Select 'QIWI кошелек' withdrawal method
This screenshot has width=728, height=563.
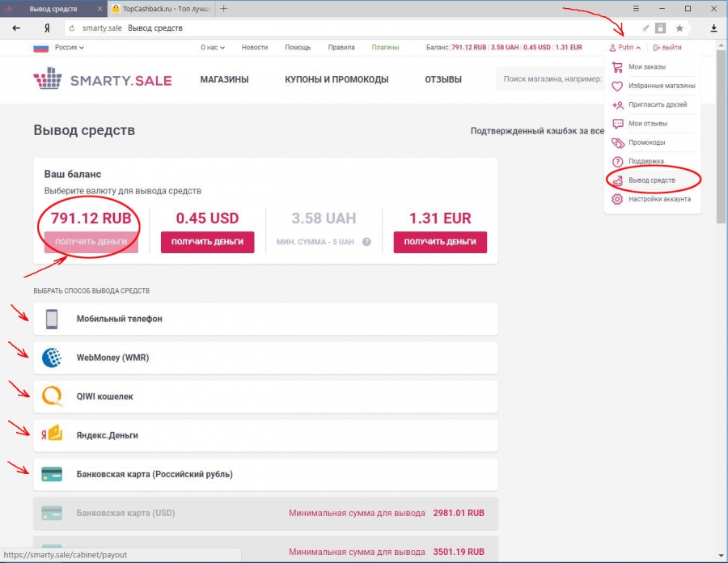pyautogui.click(x=265, y=397)
